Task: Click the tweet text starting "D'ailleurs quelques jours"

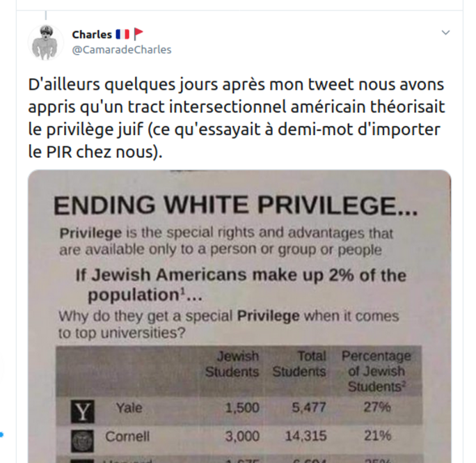Action: click(236, 118)
